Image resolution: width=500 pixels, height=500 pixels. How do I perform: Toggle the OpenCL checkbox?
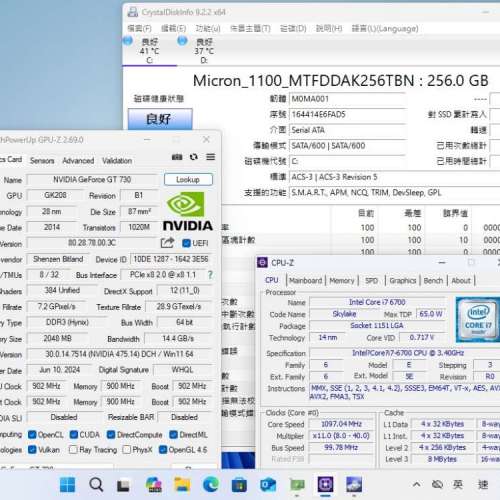[32, 435]
